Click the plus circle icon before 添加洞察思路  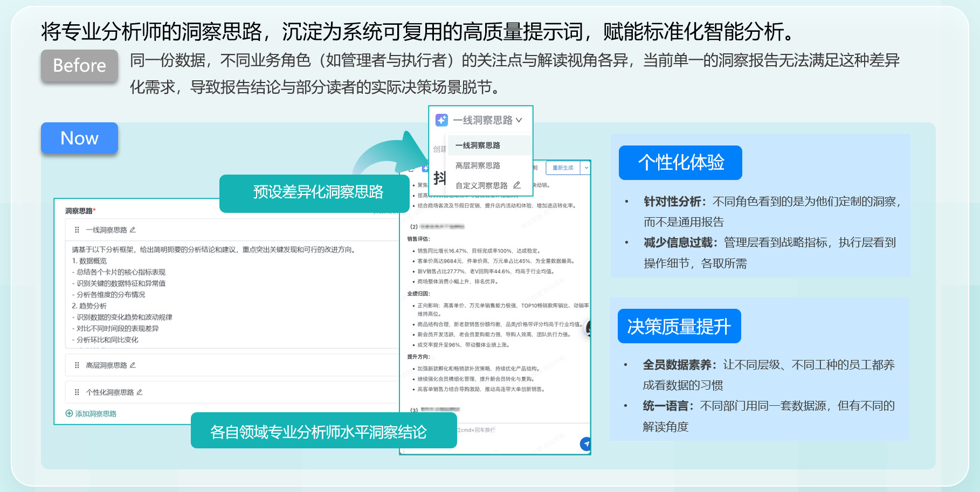[69, 413]
